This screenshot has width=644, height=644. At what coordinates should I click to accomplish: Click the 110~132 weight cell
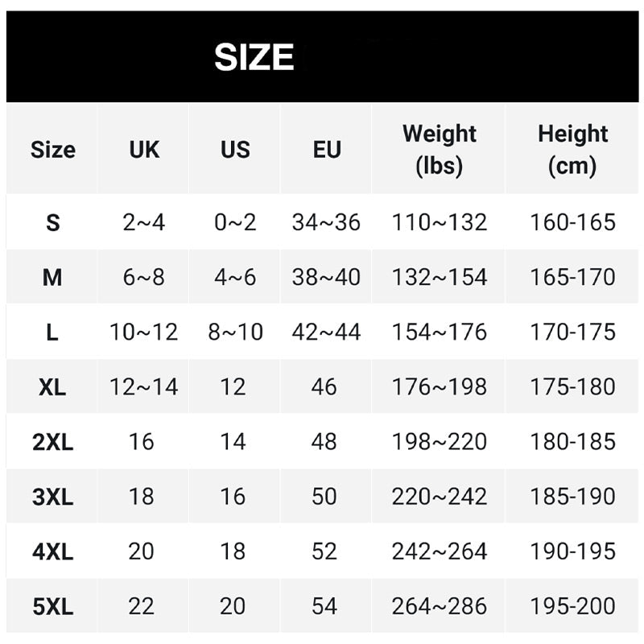(x=439, y=223)
